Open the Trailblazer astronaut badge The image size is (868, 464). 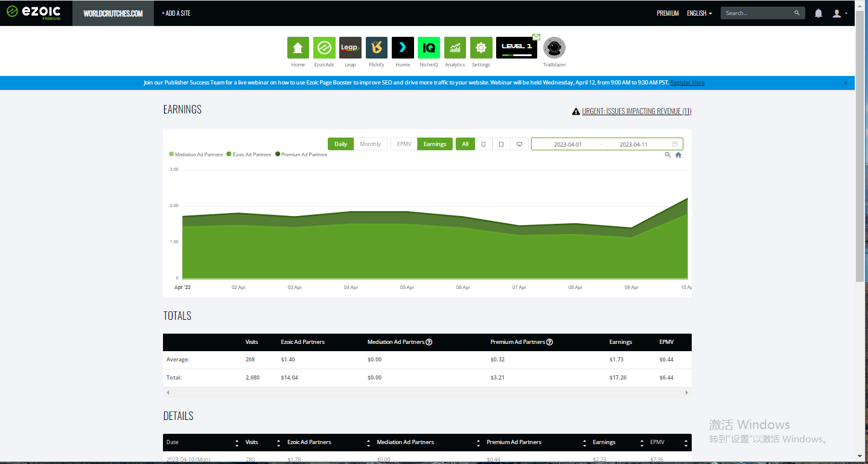(x=554, y=48)
